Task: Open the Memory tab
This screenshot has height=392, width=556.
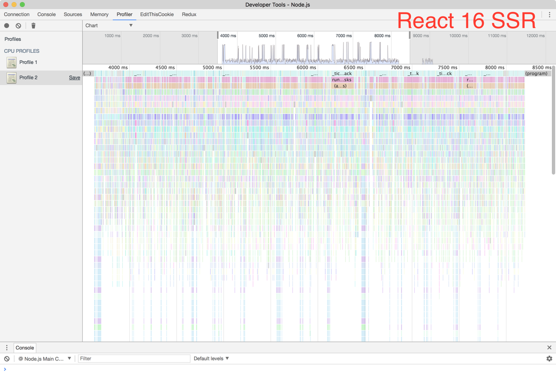Action: (99, 14)
